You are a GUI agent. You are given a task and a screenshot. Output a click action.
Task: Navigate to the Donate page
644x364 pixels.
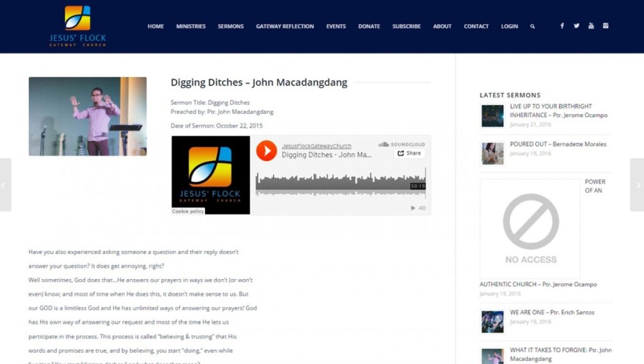369,26
